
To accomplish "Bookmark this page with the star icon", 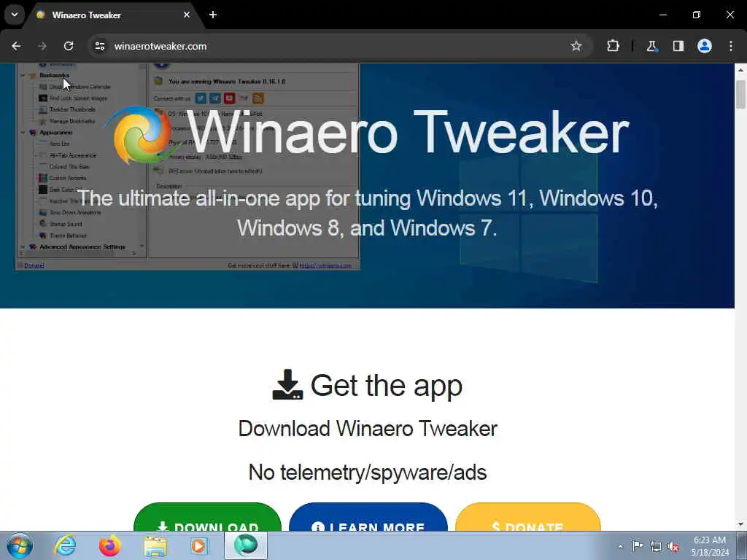I will [x=576, y=46].
